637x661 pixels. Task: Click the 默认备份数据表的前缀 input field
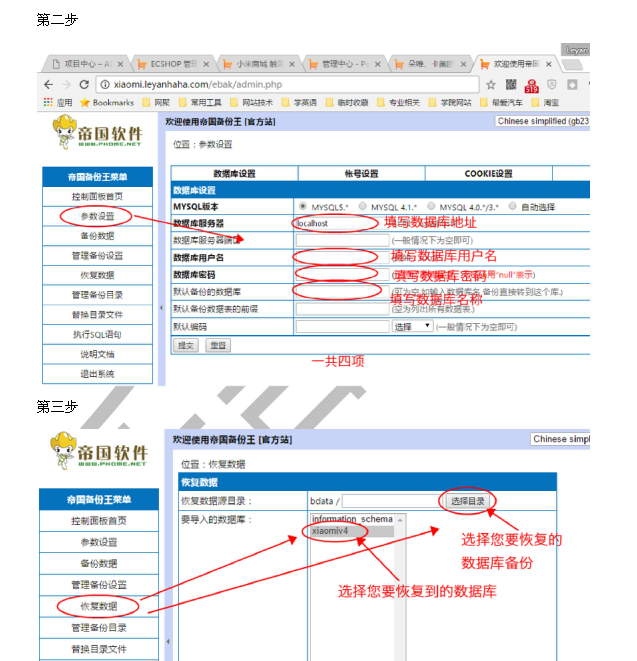coord(342,309)
